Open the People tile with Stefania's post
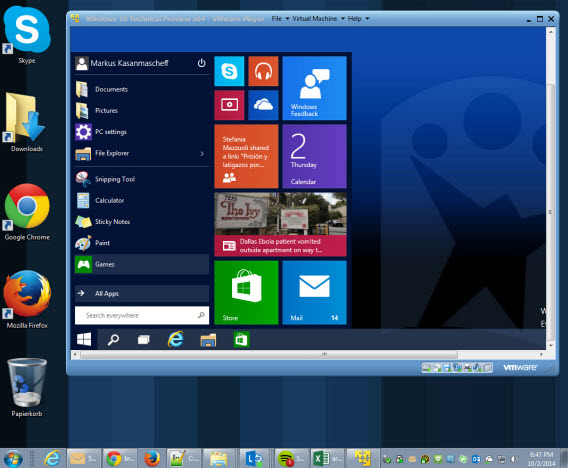568x468 pixels. coord(246,156)
